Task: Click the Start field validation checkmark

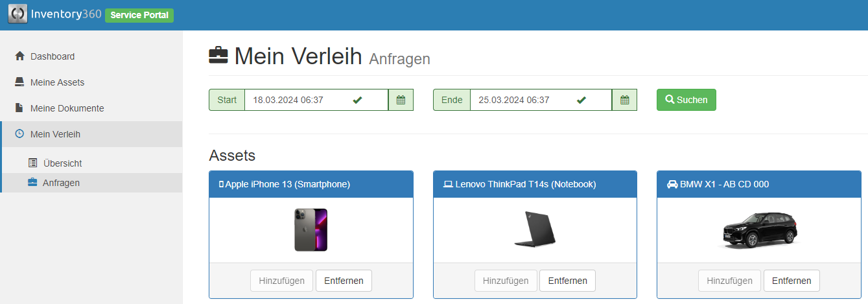Action: tap(357, 100)
